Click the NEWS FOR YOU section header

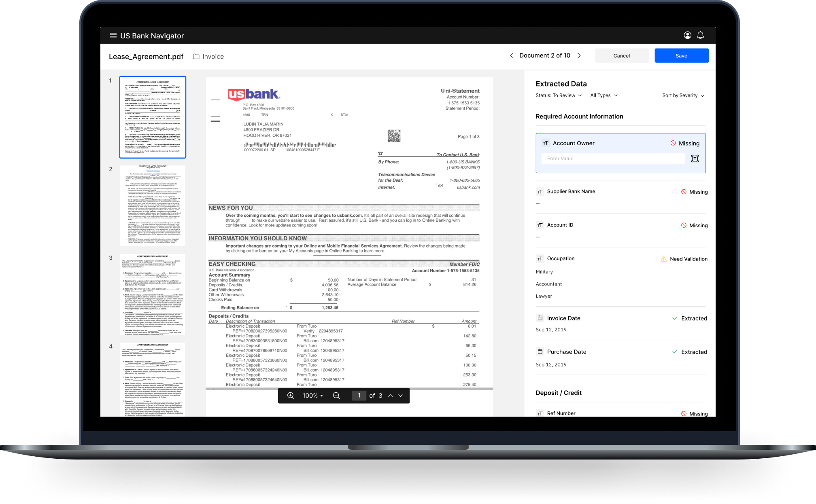pyautogui.click(x=231, y=208)
